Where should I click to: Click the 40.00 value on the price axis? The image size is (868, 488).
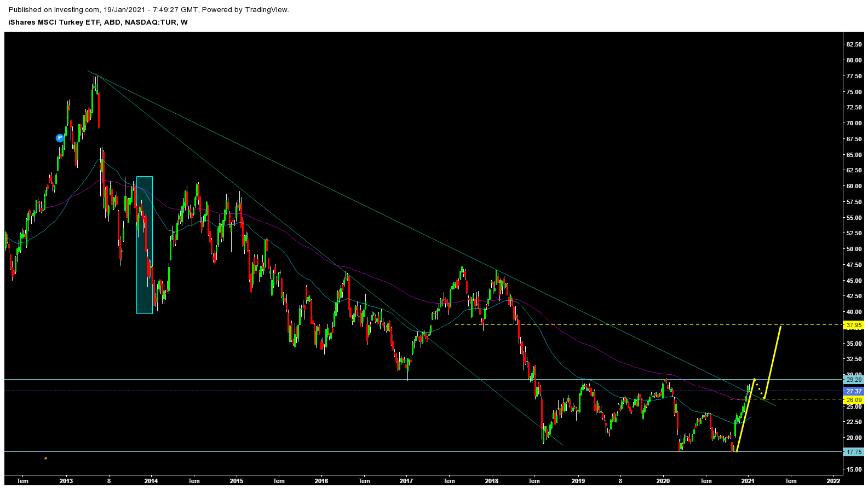(x=854, y=312)
